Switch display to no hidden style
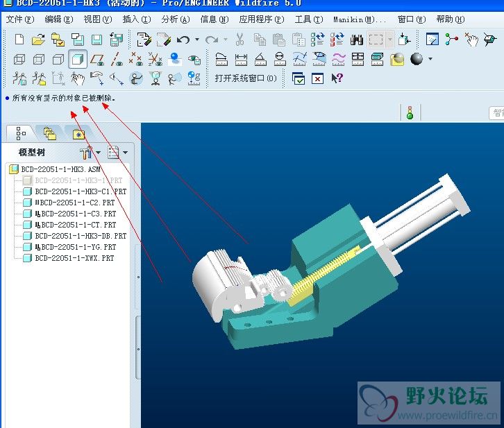The width and height of the screenshot is (504, 428). click(58, 60)
